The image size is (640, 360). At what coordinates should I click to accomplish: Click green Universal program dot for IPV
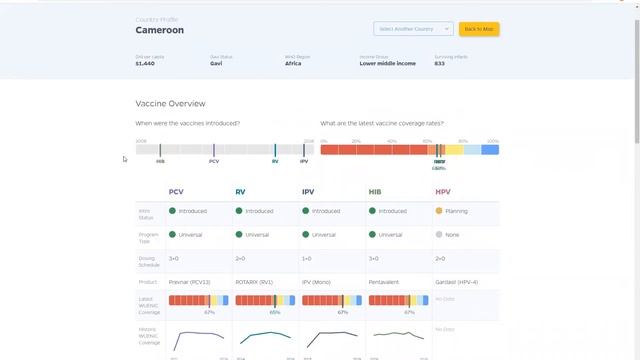tap(305, 235)
